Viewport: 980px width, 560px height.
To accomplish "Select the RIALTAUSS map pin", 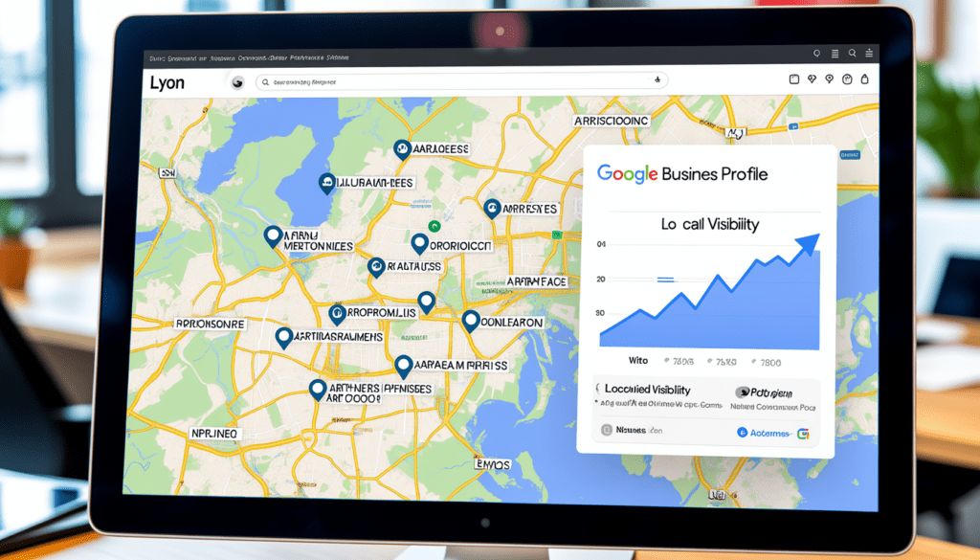I will coord(375,267).
